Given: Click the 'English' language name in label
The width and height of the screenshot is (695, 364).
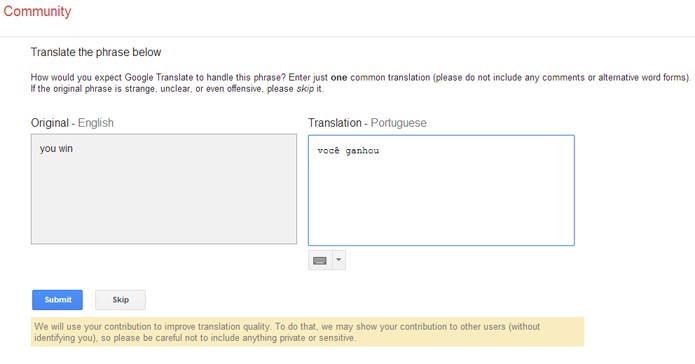Looking at the screenshot, I should [x=96, y=123].
